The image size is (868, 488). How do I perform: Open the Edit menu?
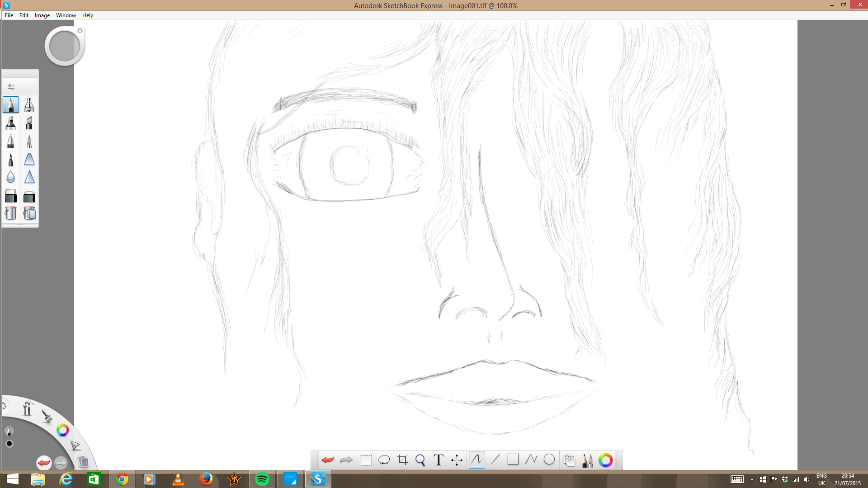pos(24,15)
